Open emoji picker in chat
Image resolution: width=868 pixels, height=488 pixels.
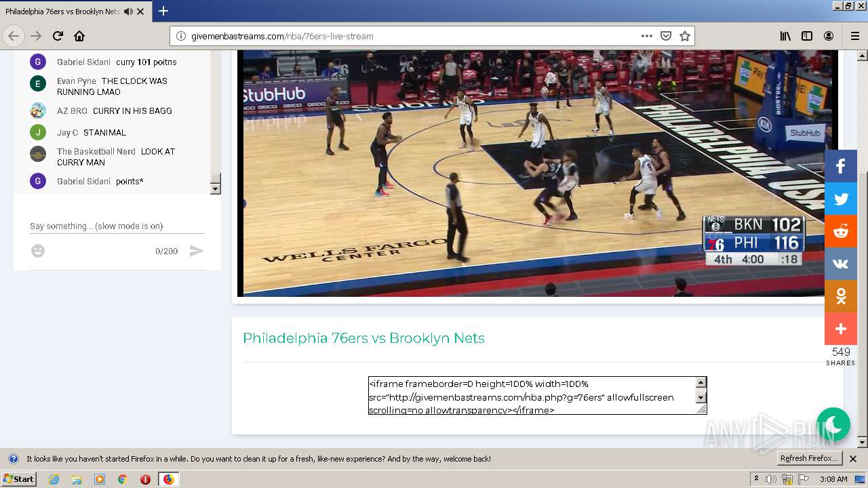tap(38, 251)
